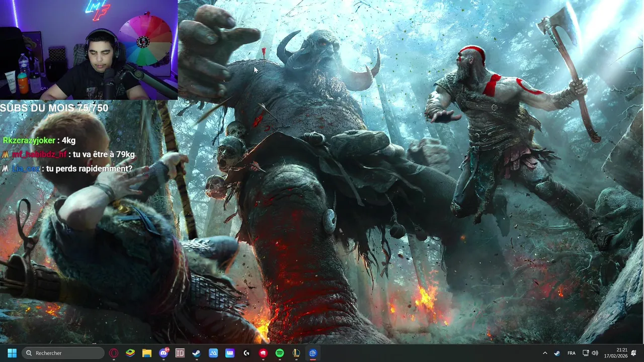Open Spotify from the taskbar

pos(280,353)
